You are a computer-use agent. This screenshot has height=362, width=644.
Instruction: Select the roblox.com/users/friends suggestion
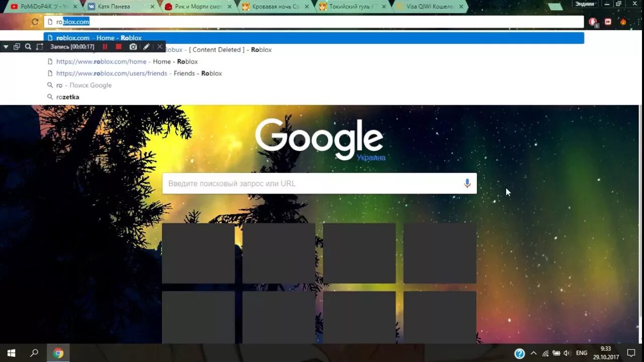[313, 73]
